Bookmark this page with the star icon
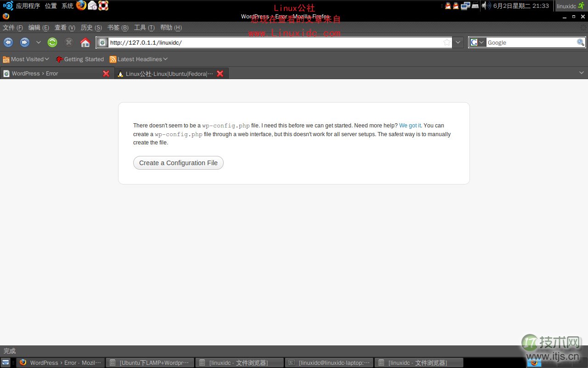The image size is (588, 368). coord(447,42)
